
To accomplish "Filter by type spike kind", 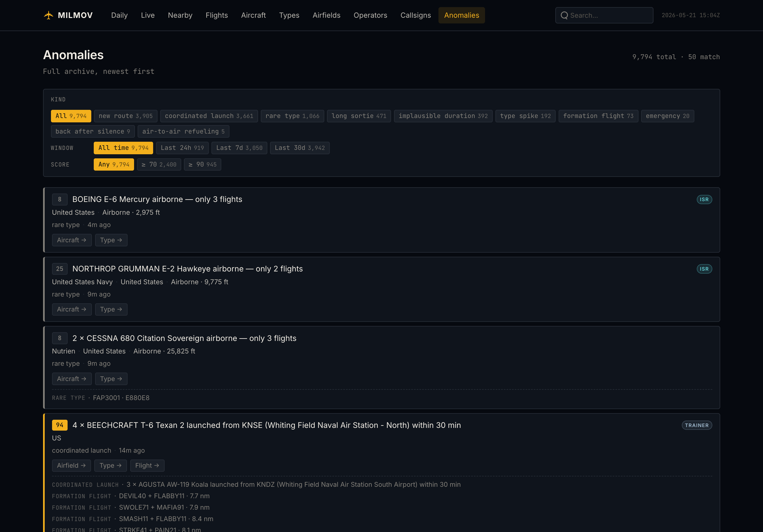I will (x=525, y=116).
